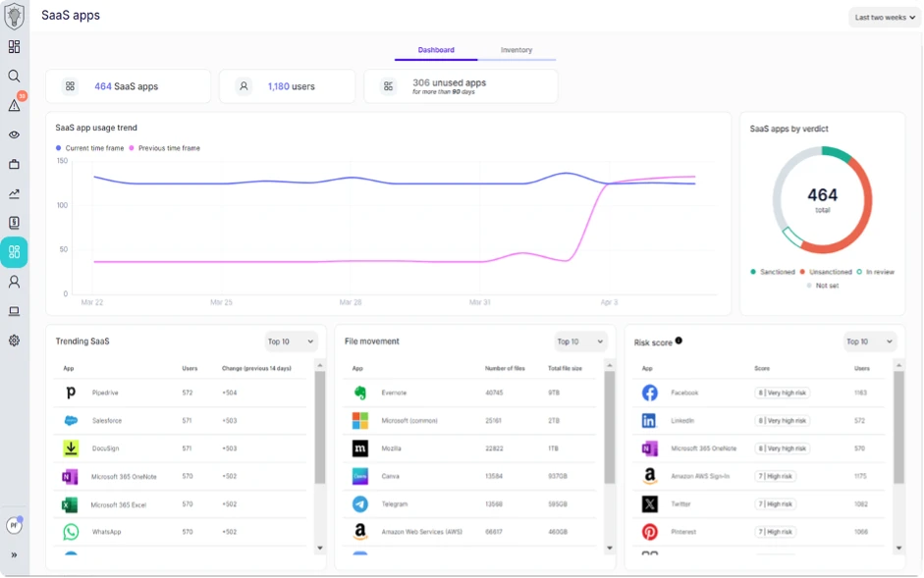Click the laptop devices icon in sidebar
Viewport: 924px width, 578px height.
pos(14,311)
